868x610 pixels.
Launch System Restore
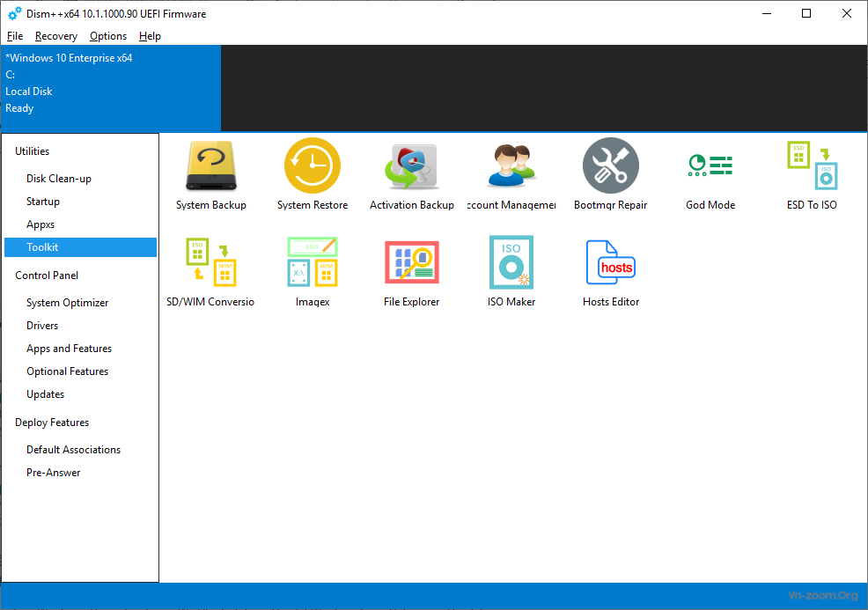point(312,173)
